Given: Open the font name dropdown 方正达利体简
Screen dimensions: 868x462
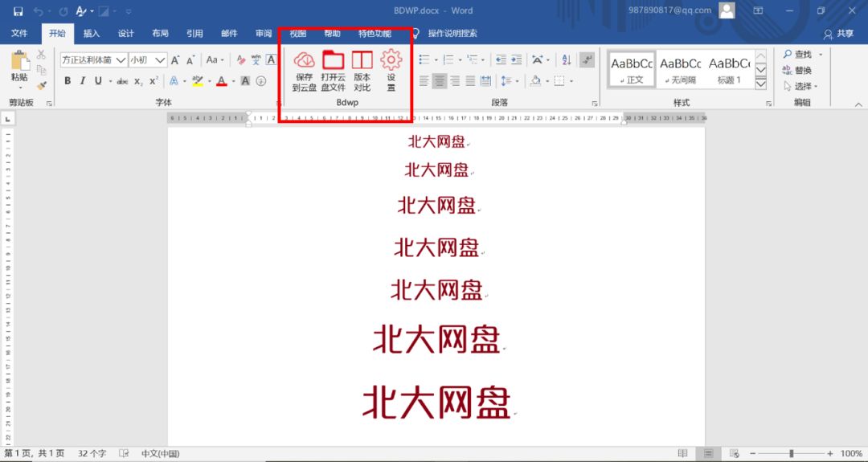Looking at the screenshot, I should point(121,59).
